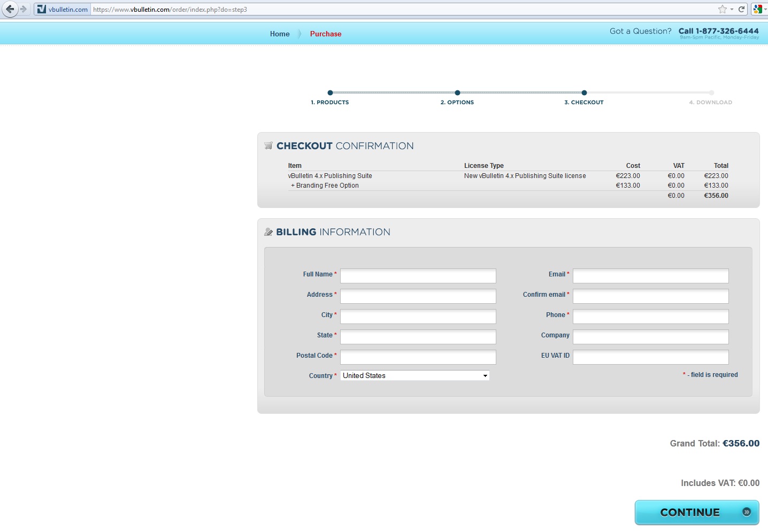The height and width of the screenshot is (532, 768).
Task: Click the Postal Code input field
Action: pos(418,357)
